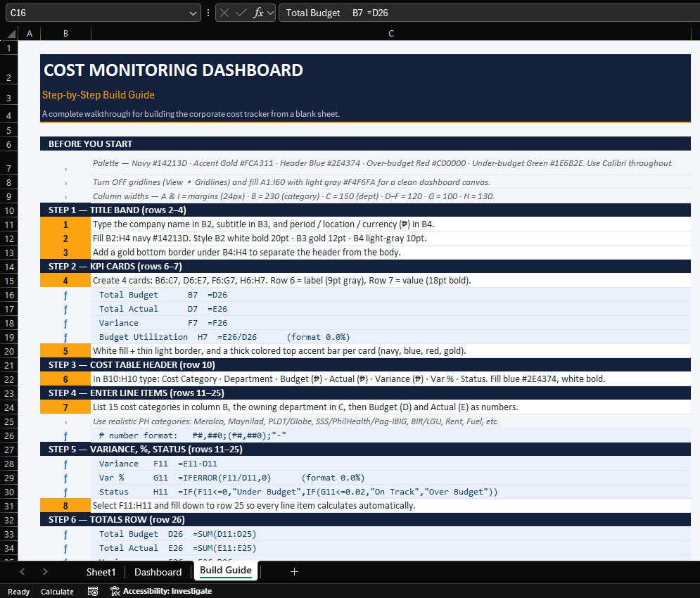The height and width of the screenshot is (598, 700).
Task: Select the Total Actual E26 =SUM cell
Action: pos(391,548)
